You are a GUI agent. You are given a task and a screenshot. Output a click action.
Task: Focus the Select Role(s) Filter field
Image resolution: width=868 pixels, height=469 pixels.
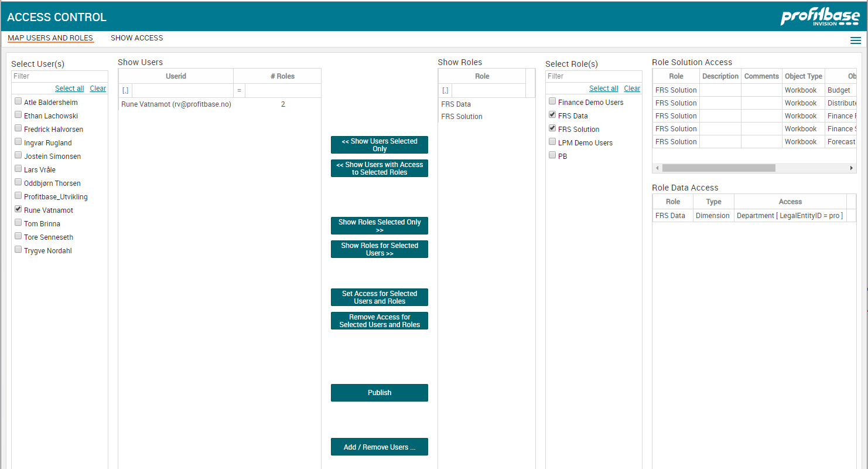pyautogui.click(x=594, y=76)
